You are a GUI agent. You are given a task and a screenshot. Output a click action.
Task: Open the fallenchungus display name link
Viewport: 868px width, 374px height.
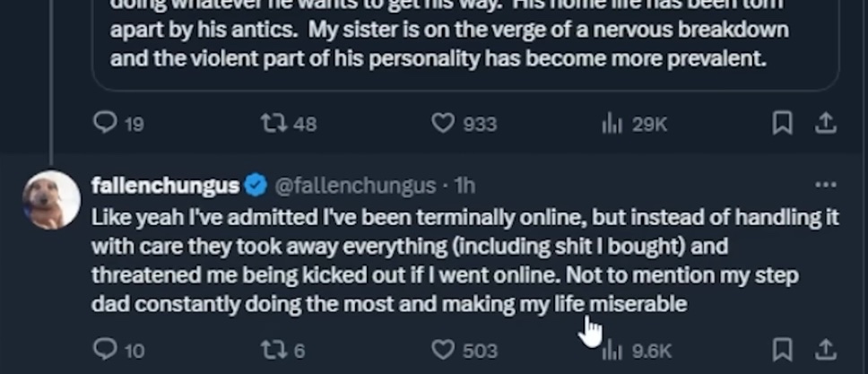point(165,186)
